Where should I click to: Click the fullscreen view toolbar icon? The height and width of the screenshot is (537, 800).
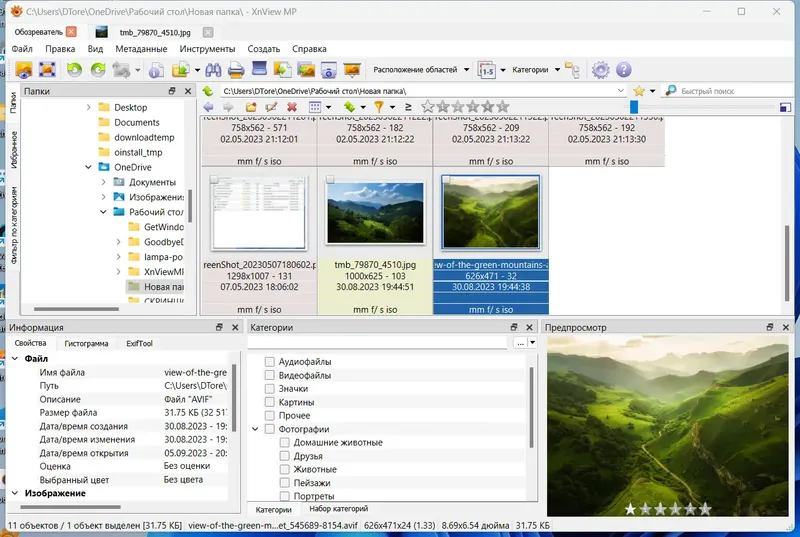pyautogui.click(x=47, y=70)
